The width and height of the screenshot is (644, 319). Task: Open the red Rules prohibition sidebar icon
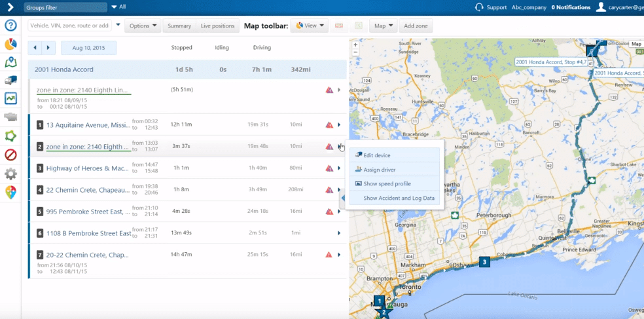pos(10,155)
